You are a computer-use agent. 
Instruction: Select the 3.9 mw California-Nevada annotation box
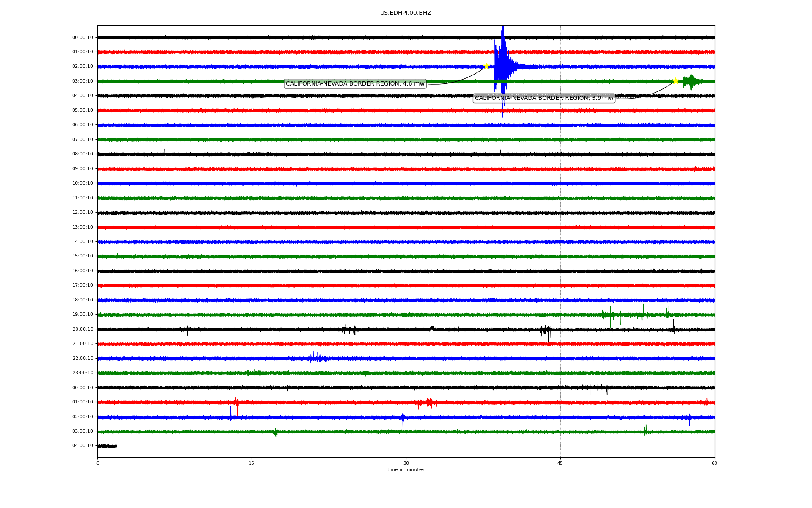(544, 98)
